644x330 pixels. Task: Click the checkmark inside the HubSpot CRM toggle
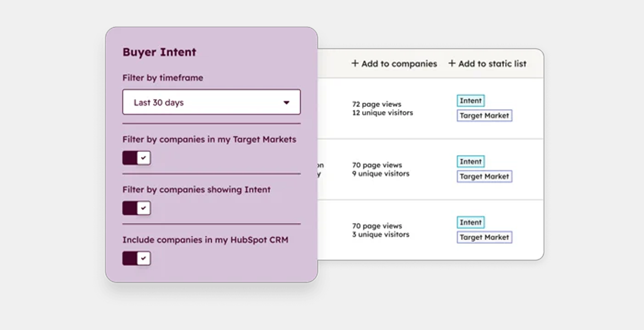point(143,258)
